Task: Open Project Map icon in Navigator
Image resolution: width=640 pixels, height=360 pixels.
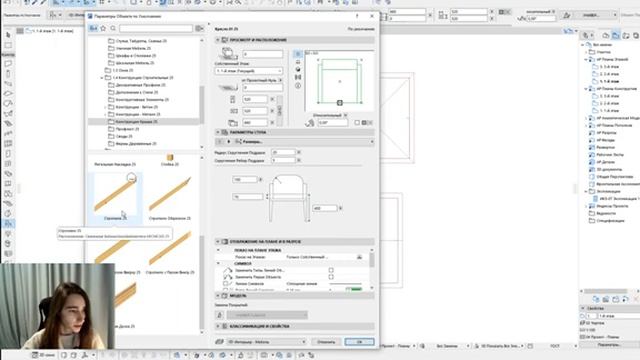Action: [x=606, y=36]
